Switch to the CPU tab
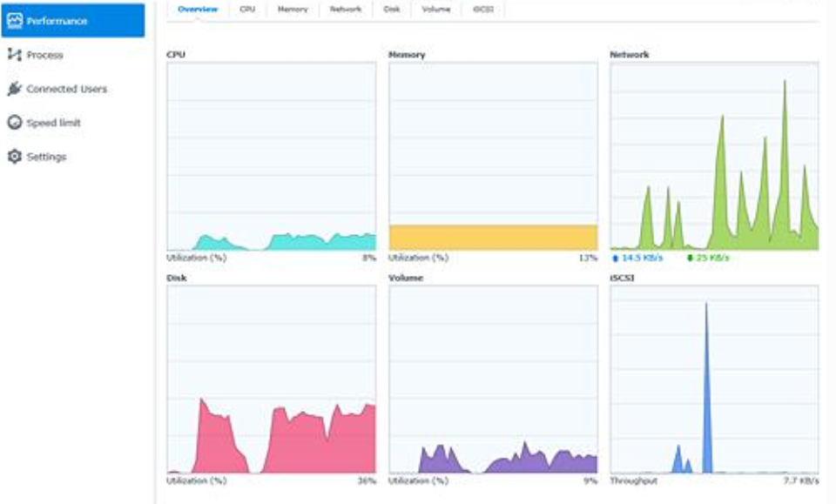Viewport: 836px width, 504px height. point(247,9)
